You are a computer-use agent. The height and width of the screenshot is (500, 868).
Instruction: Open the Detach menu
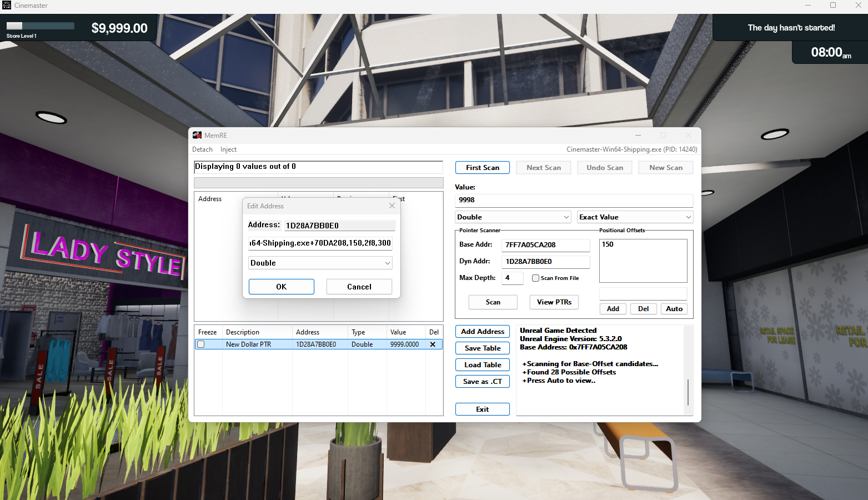[x=202, y=149]
